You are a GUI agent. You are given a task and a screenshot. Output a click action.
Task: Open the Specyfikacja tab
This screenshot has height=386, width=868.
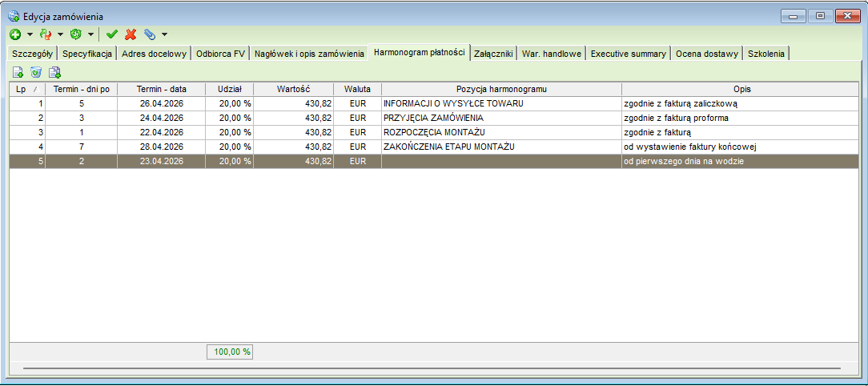87,54
